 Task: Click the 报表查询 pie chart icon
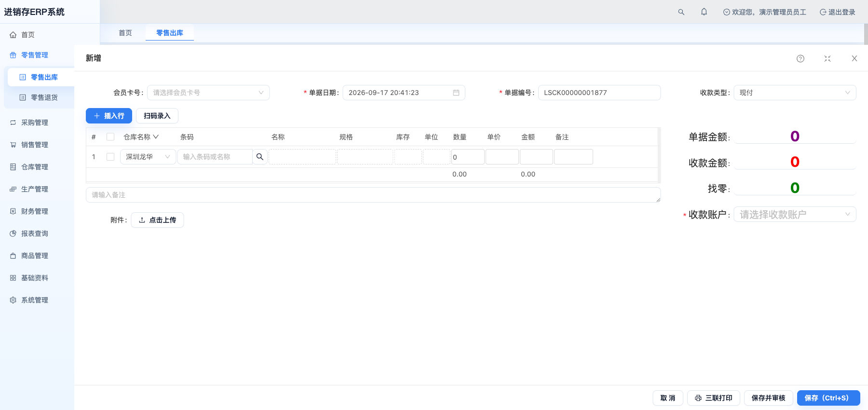click(13, 233)
